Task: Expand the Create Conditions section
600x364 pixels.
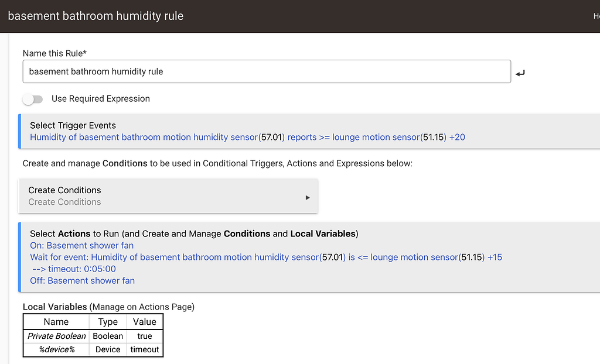Action: [x=168, y=196]
